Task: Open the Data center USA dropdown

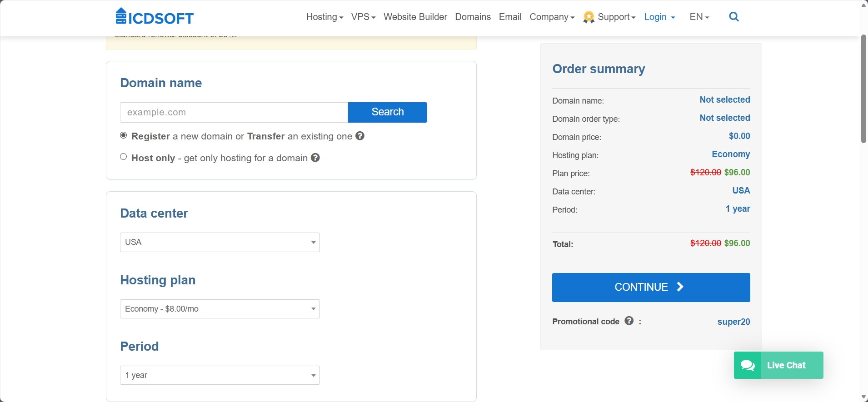Action: (x=220, y=242)
